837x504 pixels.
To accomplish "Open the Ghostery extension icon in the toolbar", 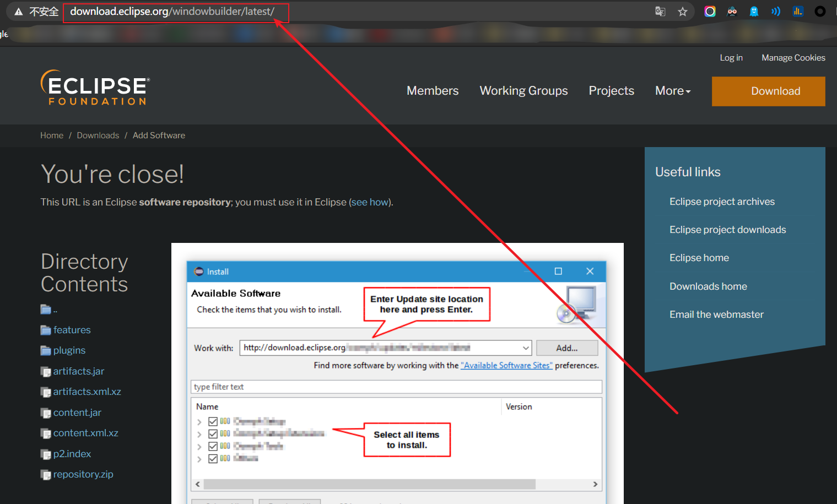I will [754, 11].
